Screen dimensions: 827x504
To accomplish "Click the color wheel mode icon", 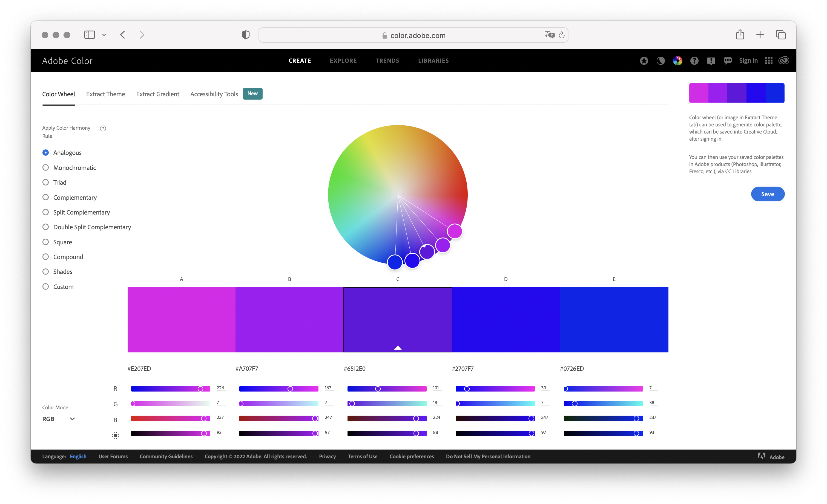I will [x=677, y=60].
